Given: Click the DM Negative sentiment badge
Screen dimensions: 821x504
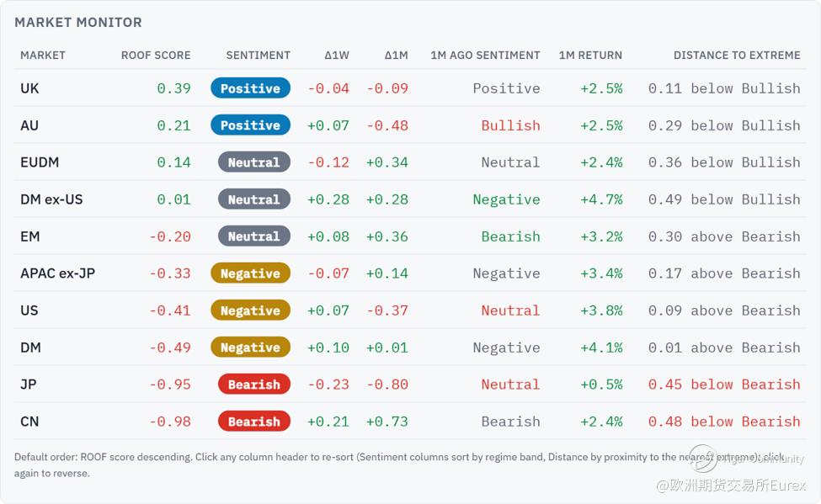Looking at the screenshot, I should coord(250,347).
